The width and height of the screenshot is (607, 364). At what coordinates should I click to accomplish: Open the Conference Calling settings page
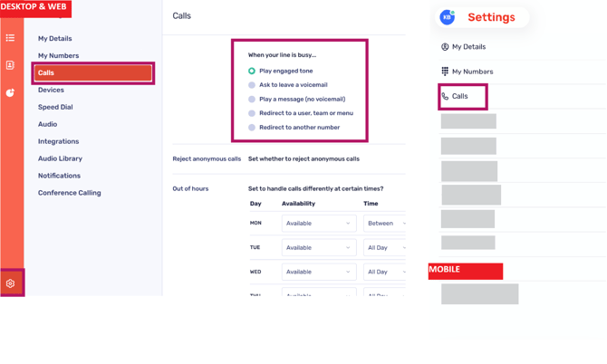tap(69, 193)
